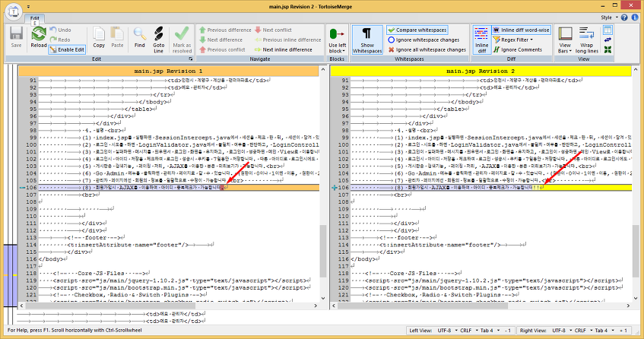Click the left pane vertical scrollbar
The width and height of the screenshot is (644, 339).
tap(323, 184)
